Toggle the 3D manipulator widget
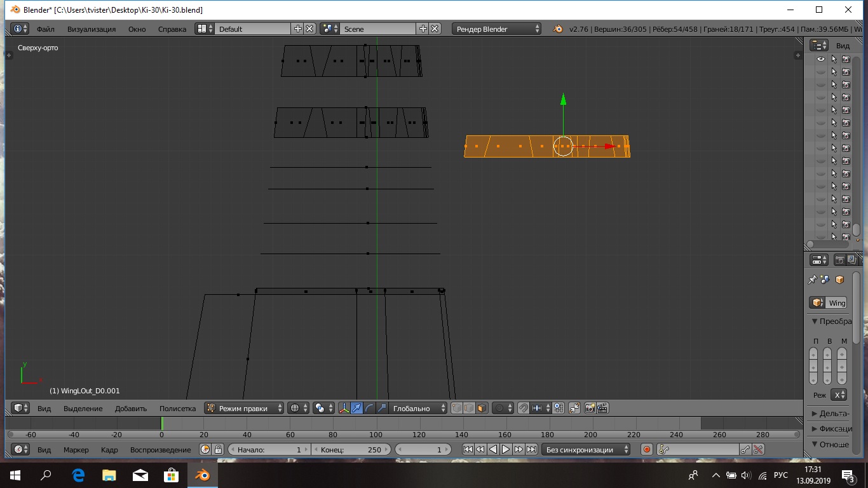 [x=344, y=409]
